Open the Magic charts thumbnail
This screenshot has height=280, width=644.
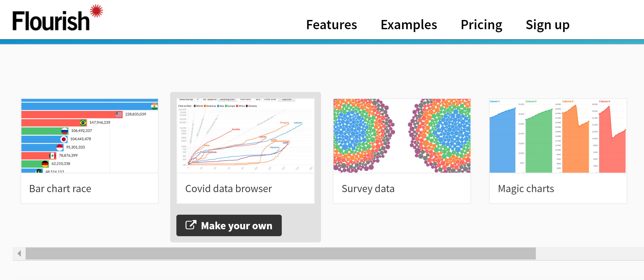[558, 136]
